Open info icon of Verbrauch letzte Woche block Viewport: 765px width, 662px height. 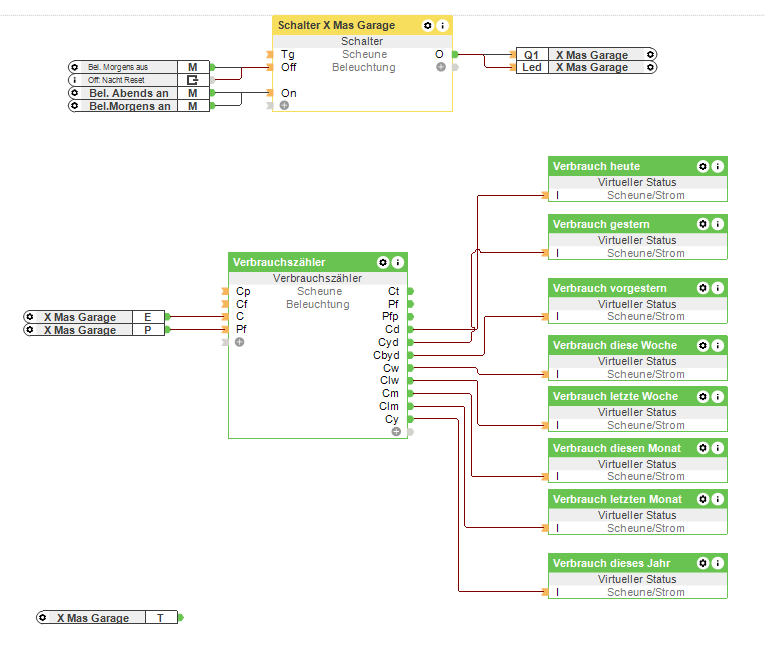[x=717, y=396]
